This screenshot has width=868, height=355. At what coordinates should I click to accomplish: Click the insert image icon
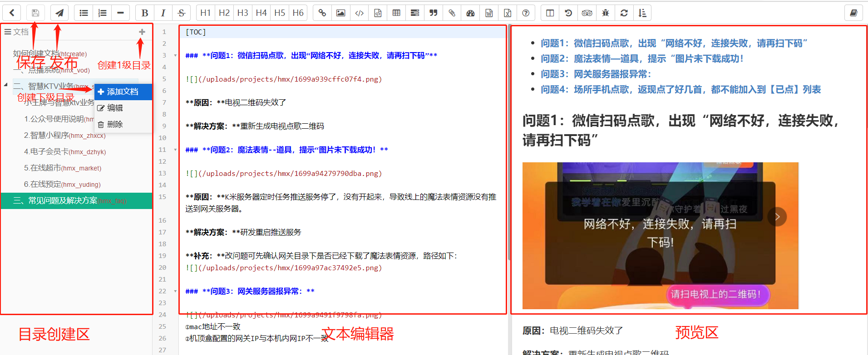point(341,13)
